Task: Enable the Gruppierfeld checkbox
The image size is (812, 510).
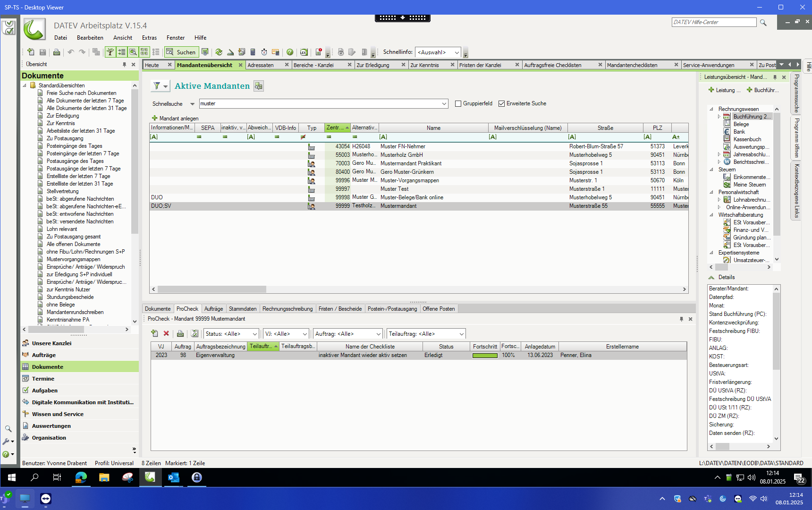Action: 458,104
